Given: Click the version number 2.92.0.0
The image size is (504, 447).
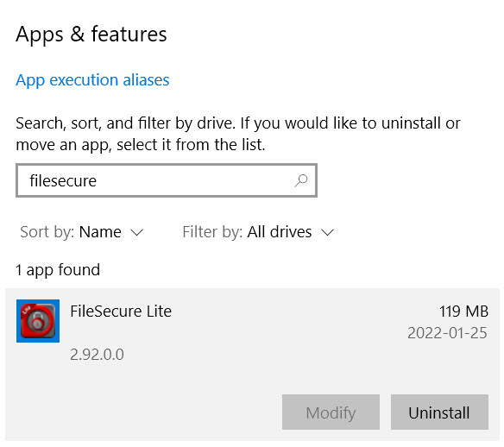Looking at the screenshot, I should 97,355.
